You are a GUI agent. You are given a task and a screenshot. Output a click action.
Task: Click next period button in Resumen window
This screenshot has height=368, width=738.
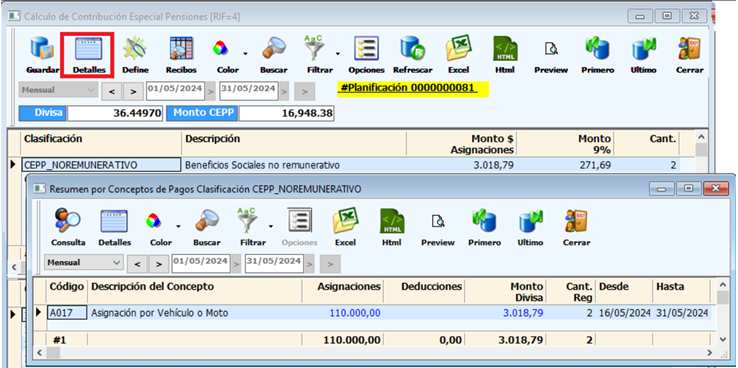click(159, 264)
